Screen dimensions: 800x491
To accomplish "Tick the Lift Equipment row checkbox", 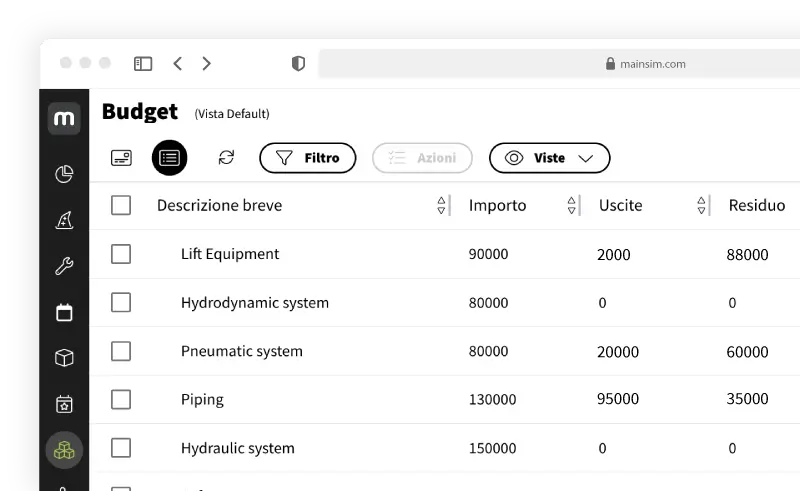I will pyautogui.click(x=121, y=254).
